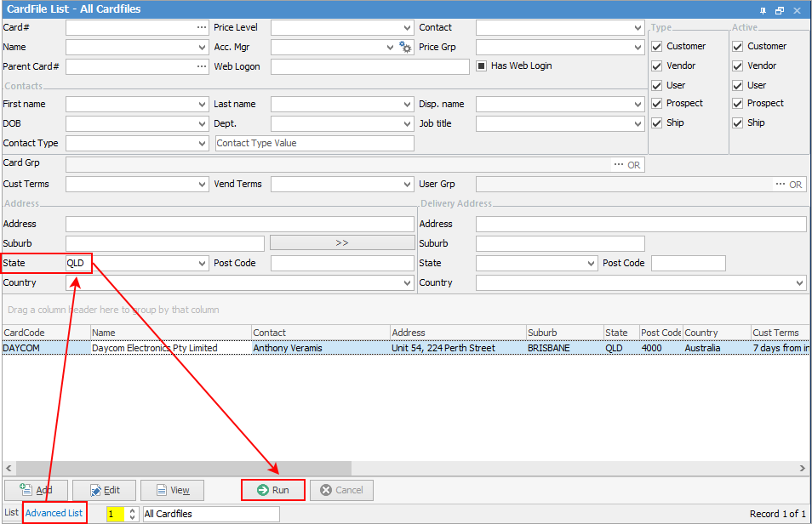The width and height of the screenshot is (812, 524).
Task: Click the Card# ellipsis lookup button
Action: pyautogui.click(x=202, y=27)
